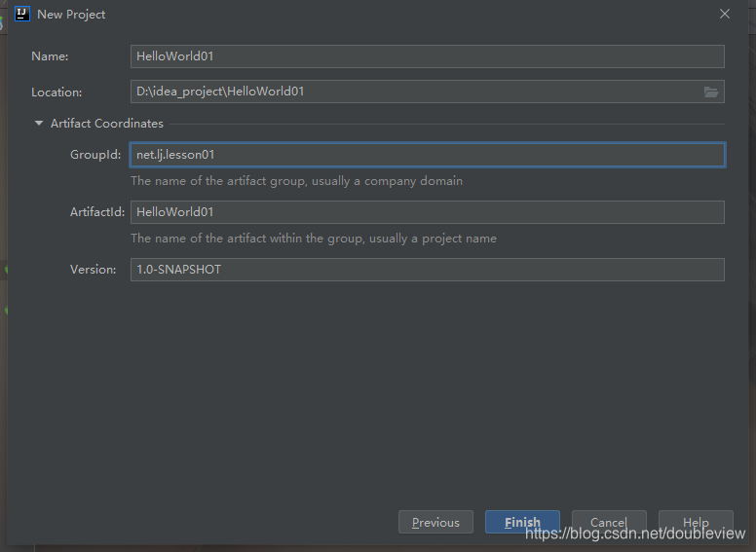Click the ArtifactId label

pyautogui.click(x=97, y=212)
